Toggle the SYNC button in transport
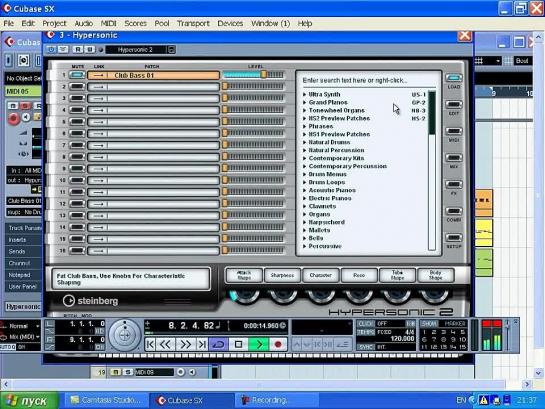 [x=365, y=347]
